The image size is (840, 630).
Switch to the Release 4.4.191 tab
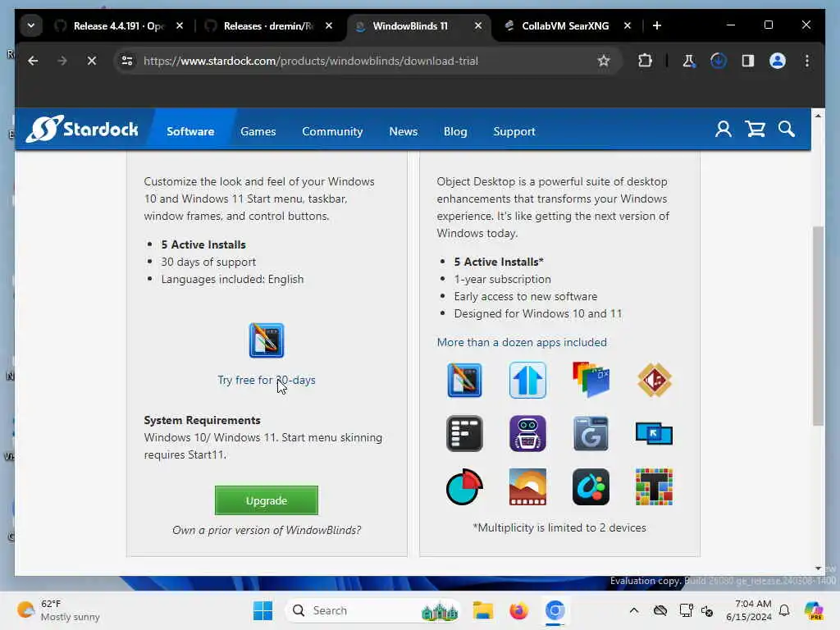(119, 25)
